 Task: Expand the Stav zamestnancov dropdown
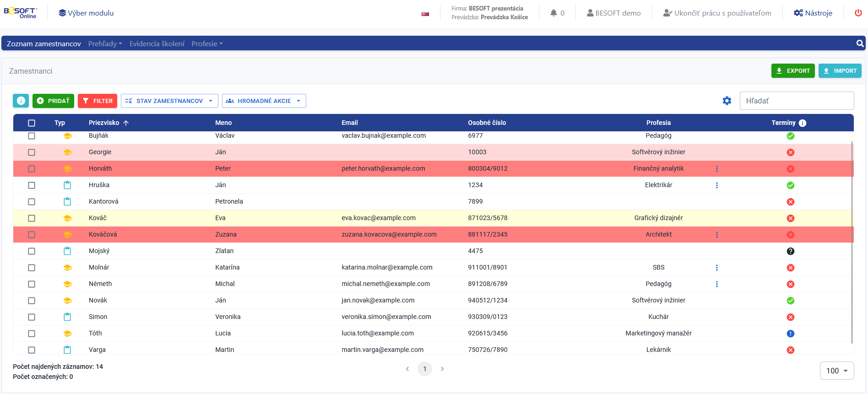pos(169,101)
